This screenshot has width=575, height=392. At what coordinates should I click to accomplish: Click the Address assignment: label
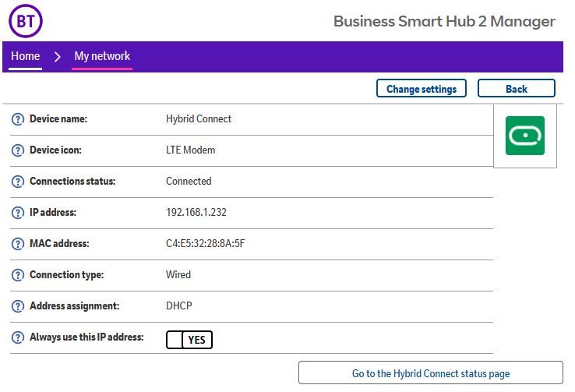click(x=75, y=305)
